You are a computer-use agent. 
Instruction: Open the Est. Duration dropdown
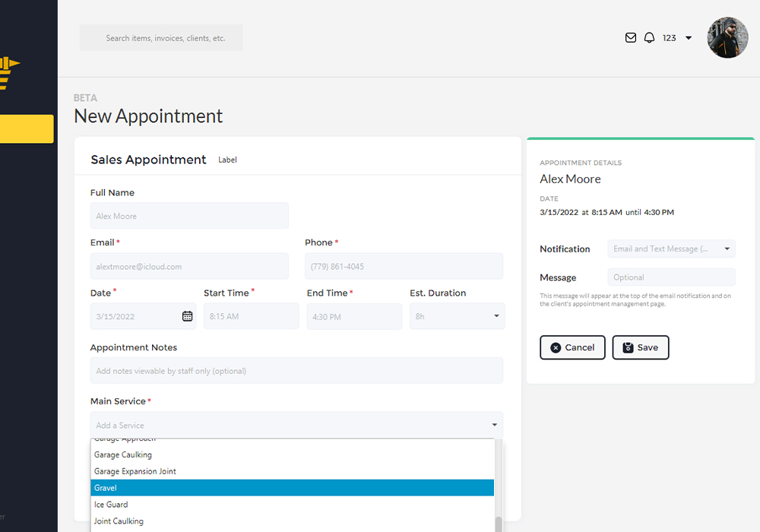pyautogui.click(x=457, y=316)
